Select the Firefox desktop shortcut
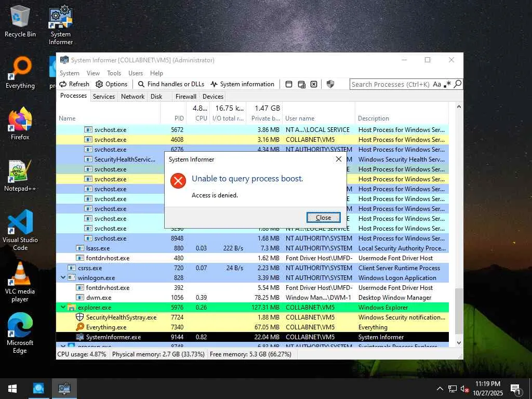 coord(20,124)
